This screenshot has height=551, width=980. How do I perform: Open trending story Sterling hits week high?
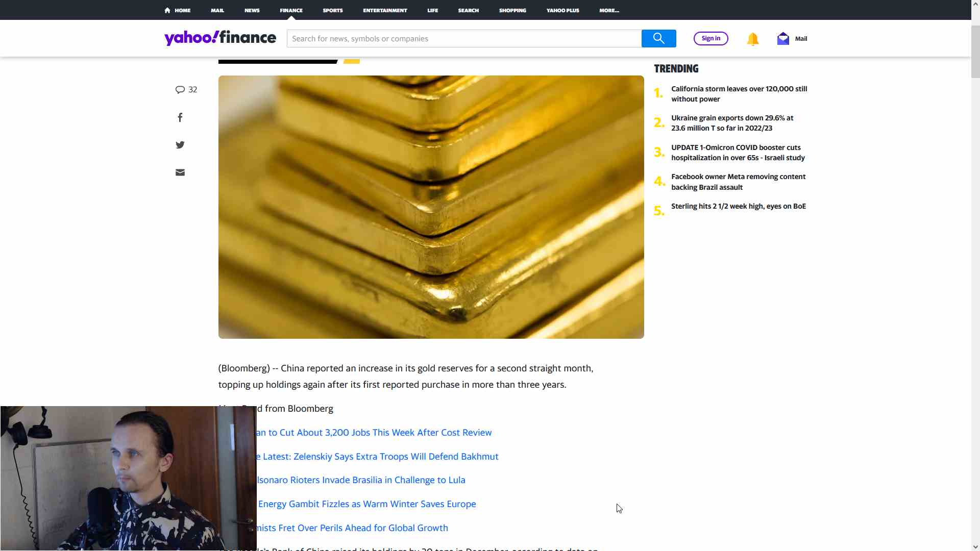(x=738, y=206)
